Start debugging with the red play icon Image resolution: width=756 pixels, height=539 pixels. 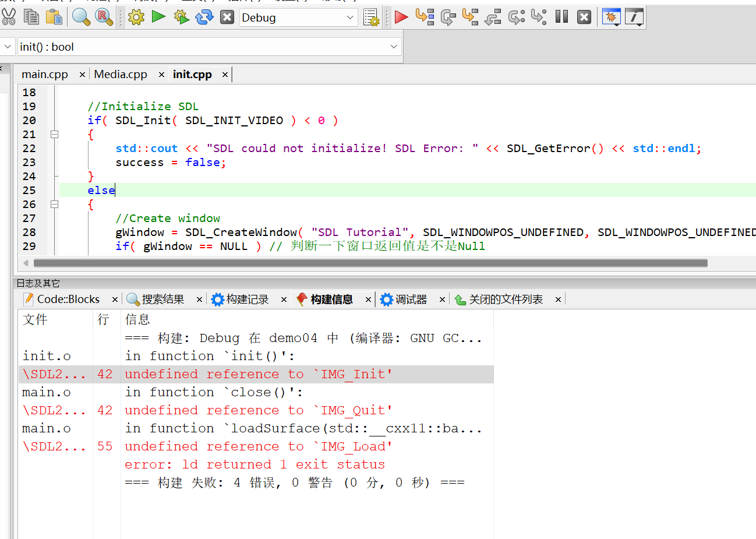pyautogui.click(x=401, y=17)
